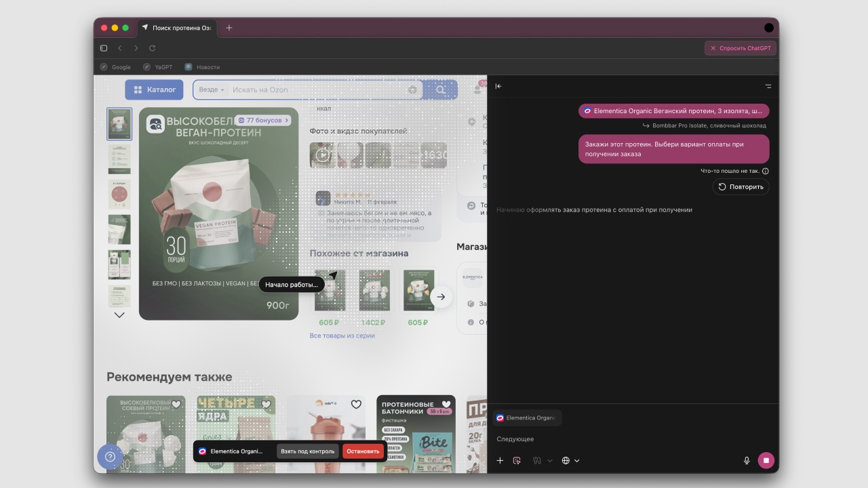Switch to the 'Поиск протеина Ozon' tab

(x=176, y=28)
